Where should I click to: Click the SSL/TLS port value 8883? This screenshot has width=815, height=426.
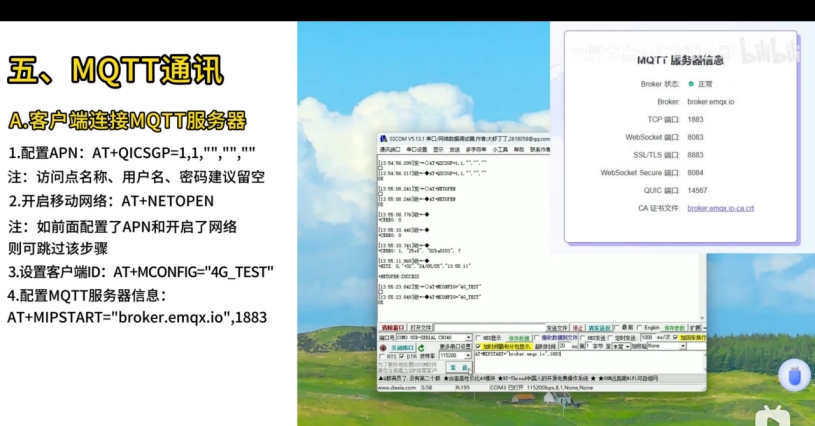tap(695, 155)
